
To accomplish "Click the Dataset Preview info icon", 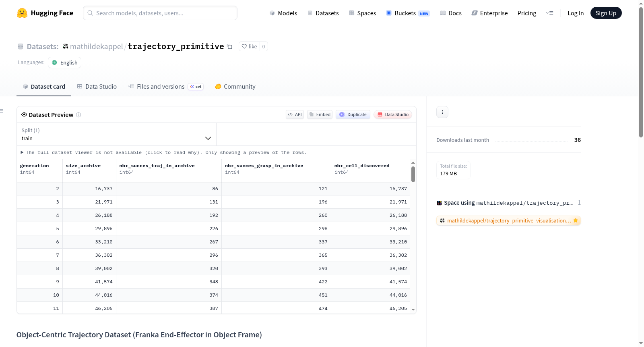I will tap(78, 115).
